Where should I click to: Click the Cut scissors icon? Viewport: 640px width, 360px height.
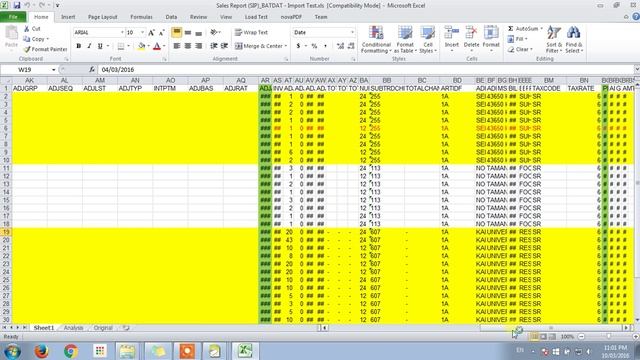27,29
